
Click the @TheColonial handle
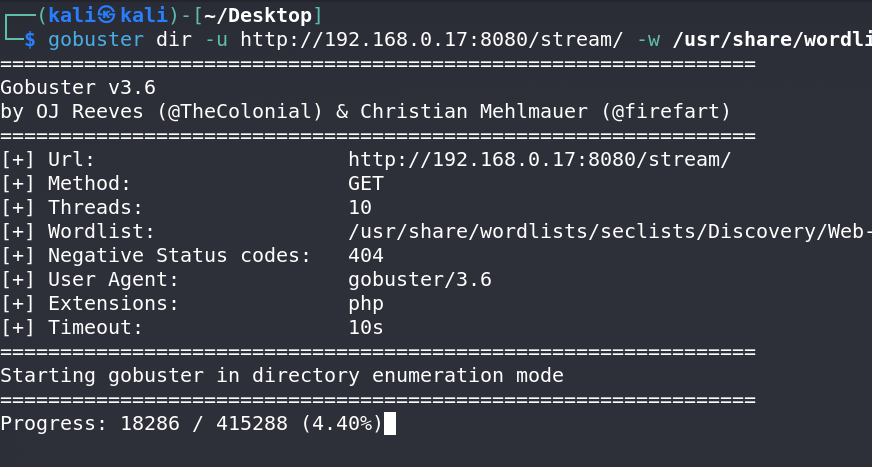click(x=240, y=111)
